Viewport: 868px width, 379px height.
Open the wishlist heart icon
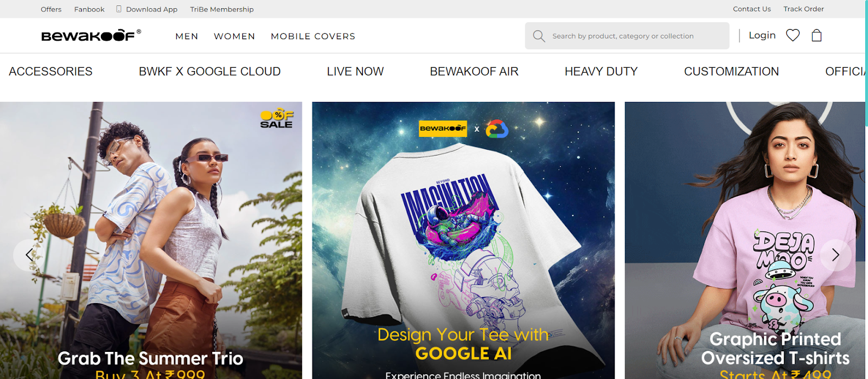pyautogui.click(x=793, y=36)
